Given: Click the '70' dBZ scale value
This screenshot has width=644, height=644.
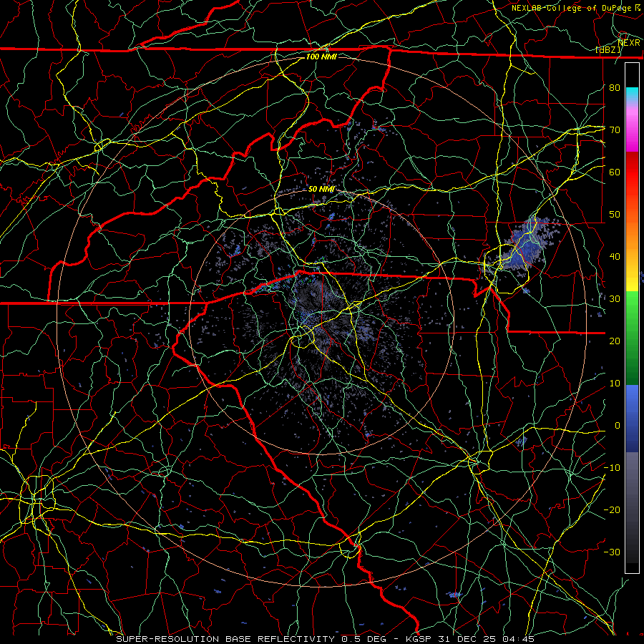Looking at the screenshot, I should tap(615, 130).
